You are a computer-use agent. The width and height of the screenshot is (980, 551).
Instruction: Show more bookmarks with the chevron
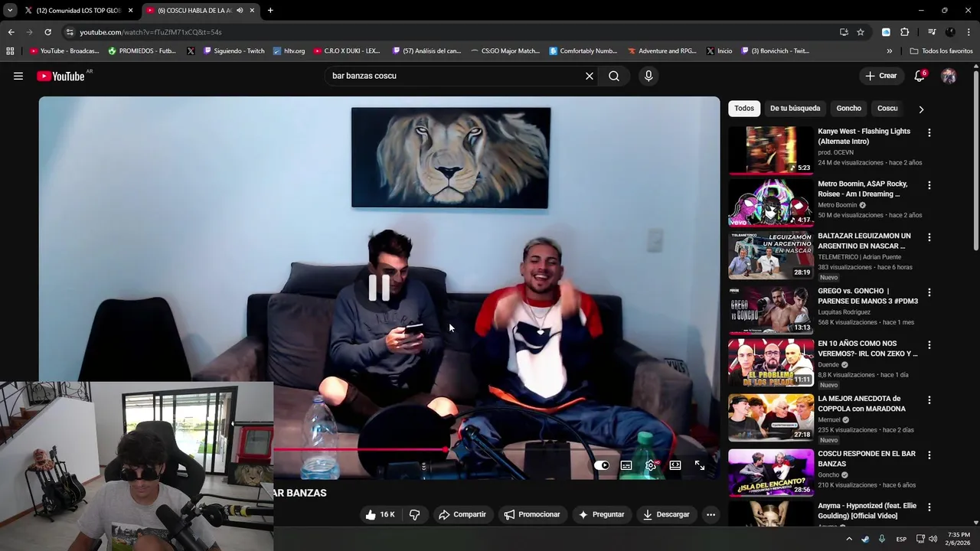[x=890, y=51]
